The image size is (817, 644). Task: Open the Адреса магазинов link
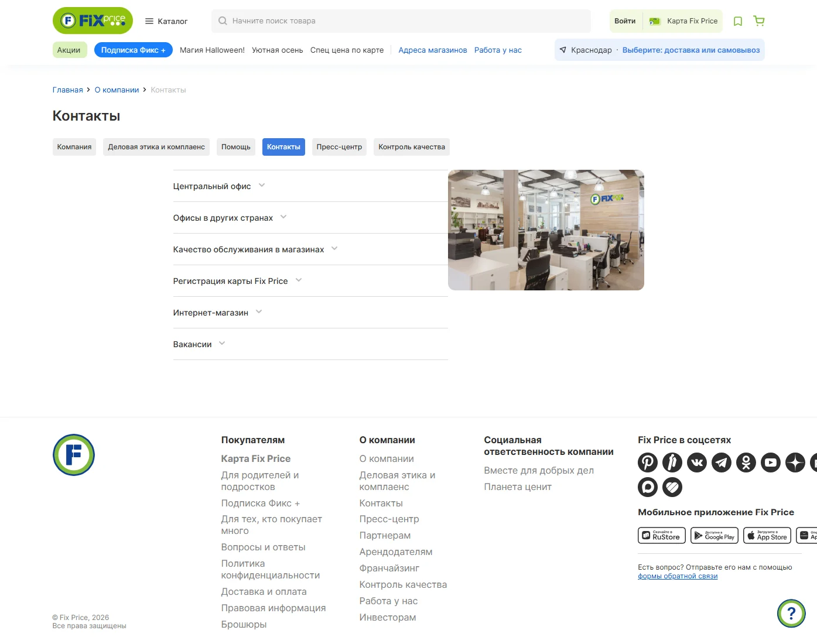point(433,50)
